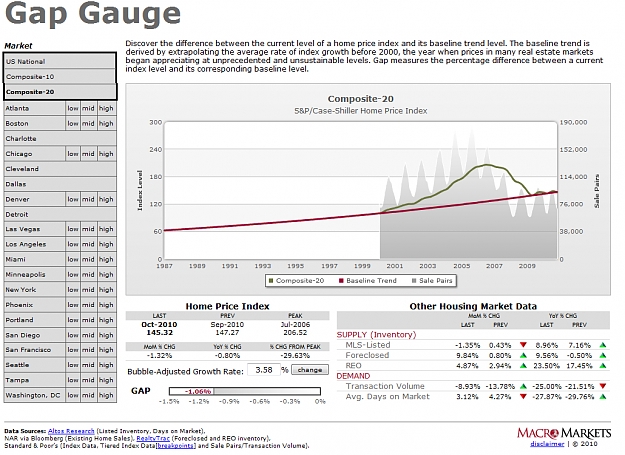Select Cleveland market
Viewport: 625px width, 455px height.
coord(60,169)
